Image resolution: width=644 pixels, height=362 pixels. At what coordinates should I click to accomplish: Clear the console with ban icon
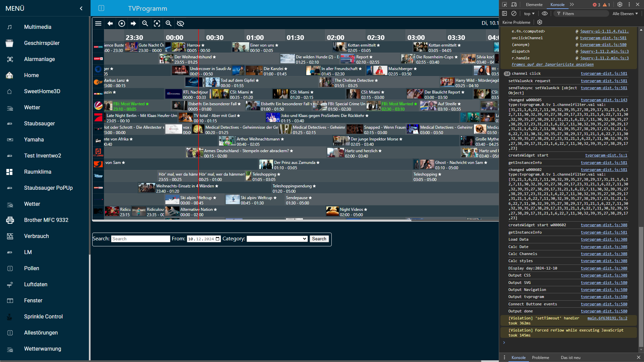(514, 13)
